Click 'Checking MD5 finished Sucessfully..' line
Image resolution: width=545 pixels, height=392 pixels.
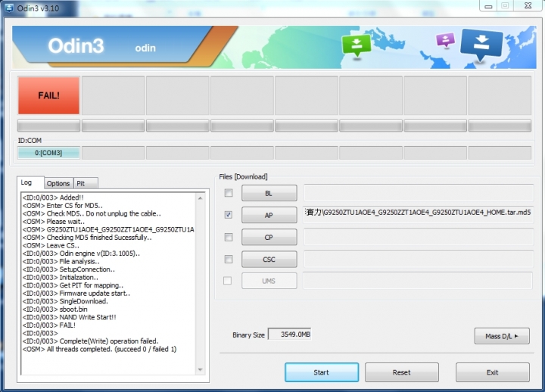[87, 238]
